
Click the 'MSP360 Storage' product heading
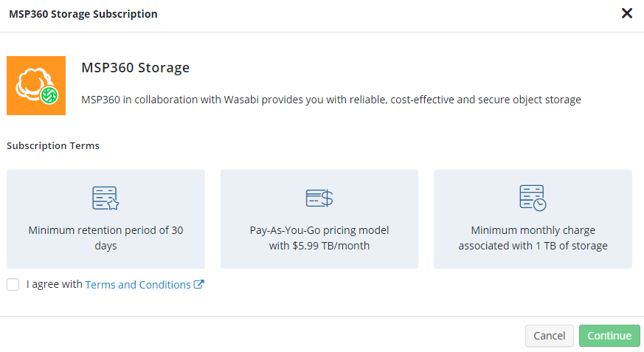click(x=136, y=67)
